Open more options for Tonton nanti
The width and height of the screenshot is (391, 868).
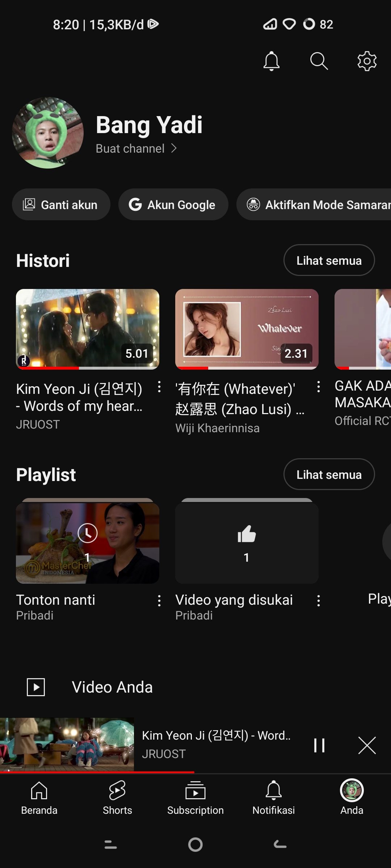159,601
